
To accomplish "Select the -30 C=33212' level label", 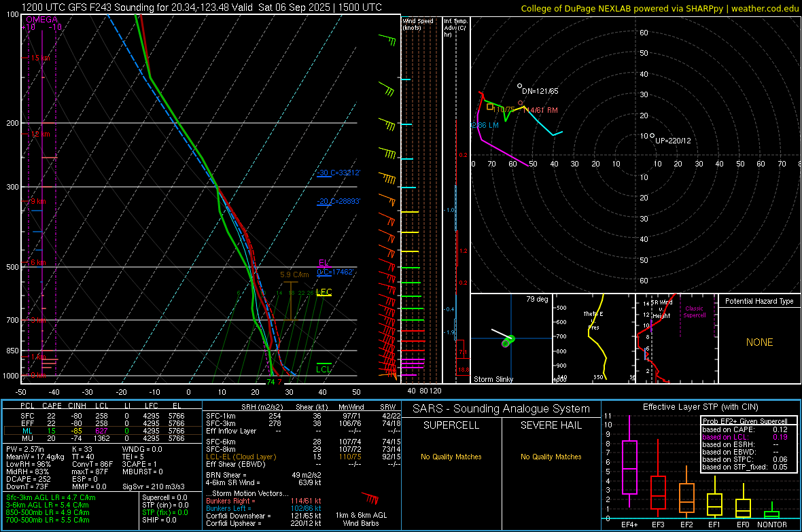I will 338,173.
